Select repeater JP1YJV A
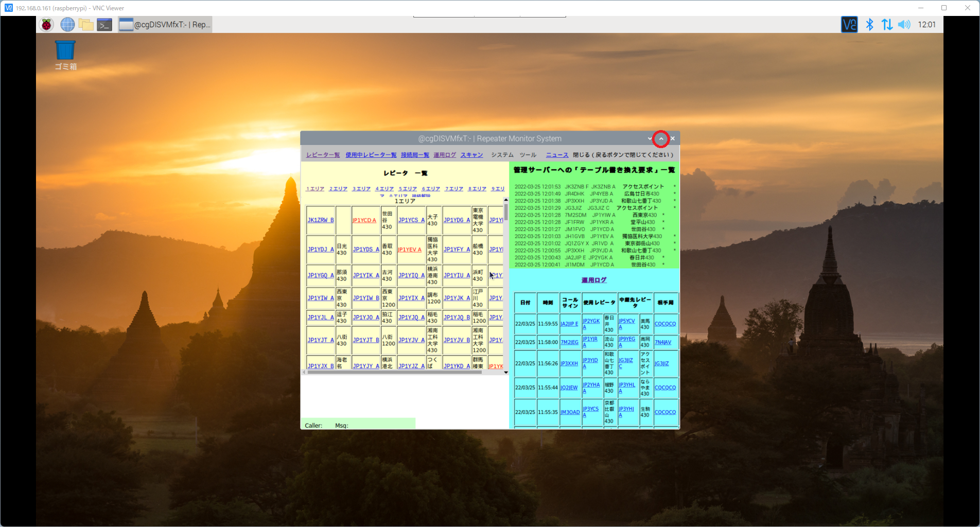980x527 pixels. pos(411,340)
